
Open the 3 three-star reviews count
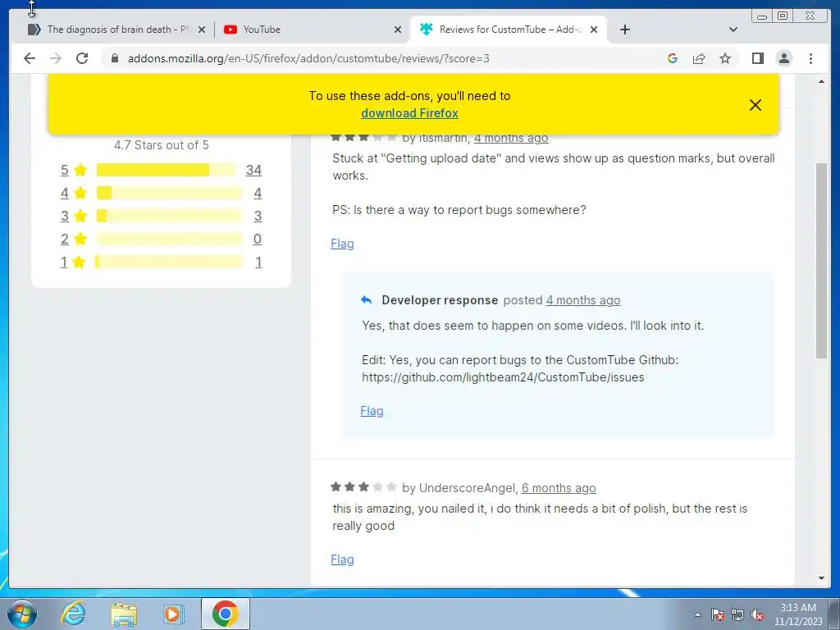(x=258, y=216)
